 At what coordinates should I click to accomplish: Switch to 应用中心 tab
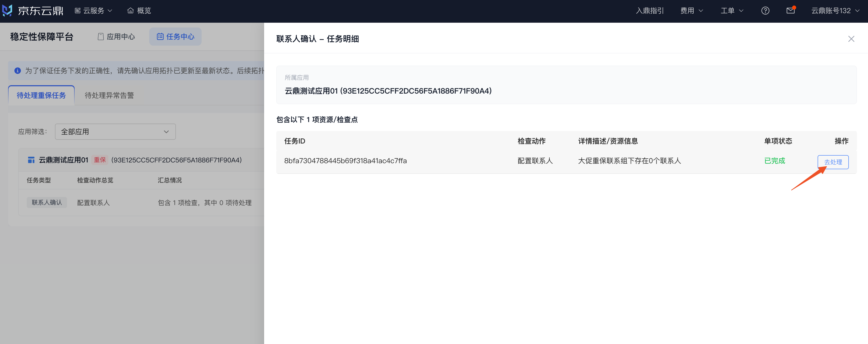click(116, 36)
